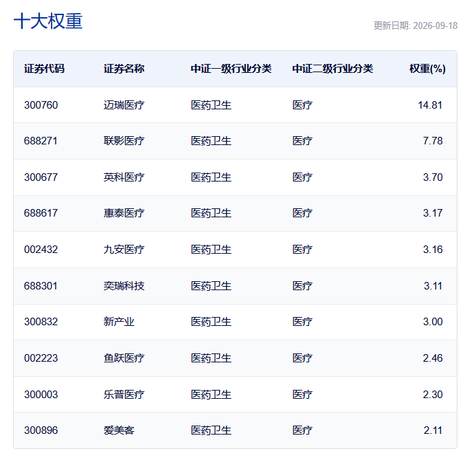Screen dimensions: 476x460
Task: Select the 英科医疗 name cell
Action: pyautogui.click(x=124, y=177)
